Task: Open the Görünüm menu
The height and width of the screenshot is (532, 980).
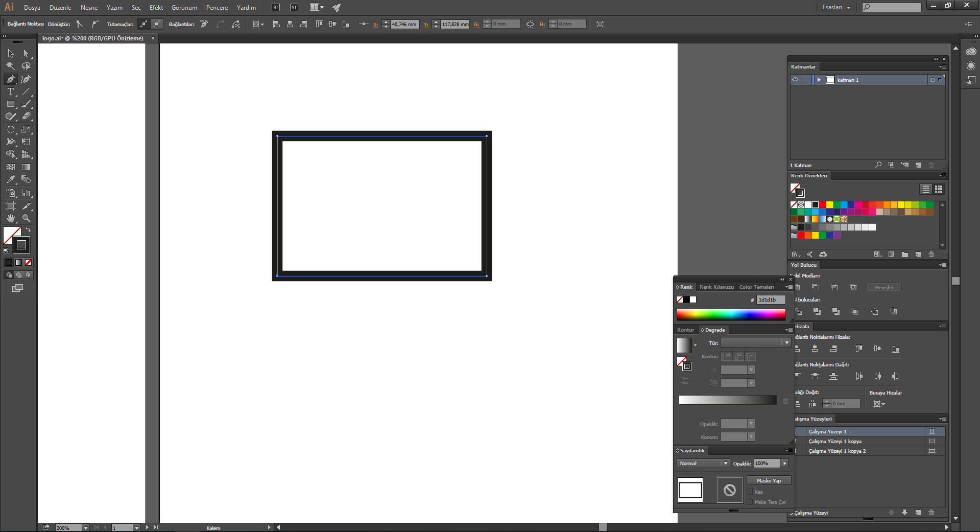Action: point(184,7)
